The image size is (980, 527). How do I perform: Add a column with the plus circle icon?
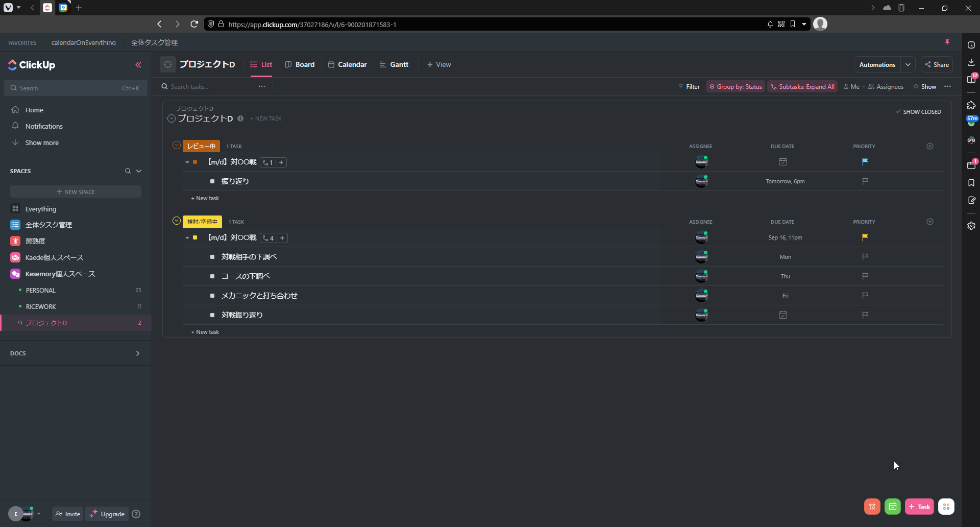(929, 147)
